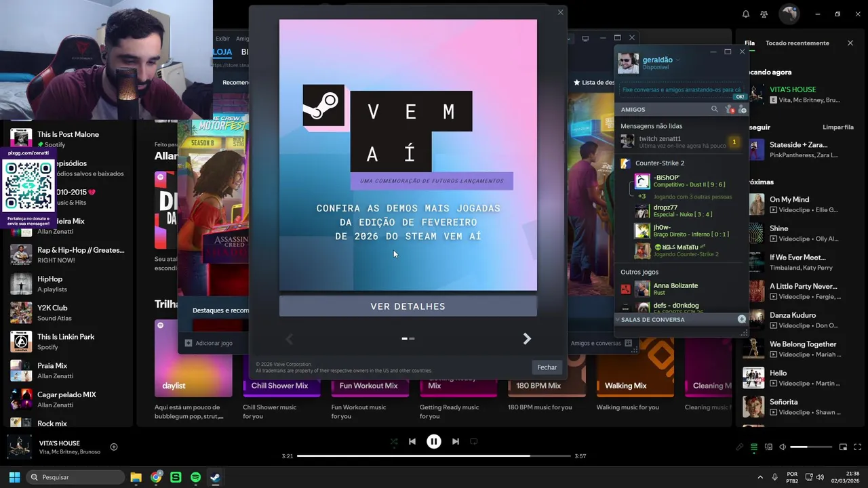Viewport: 868px width, 488px height.
Task: Click VER DETALHES in the Steam popup
Action: 408,306
